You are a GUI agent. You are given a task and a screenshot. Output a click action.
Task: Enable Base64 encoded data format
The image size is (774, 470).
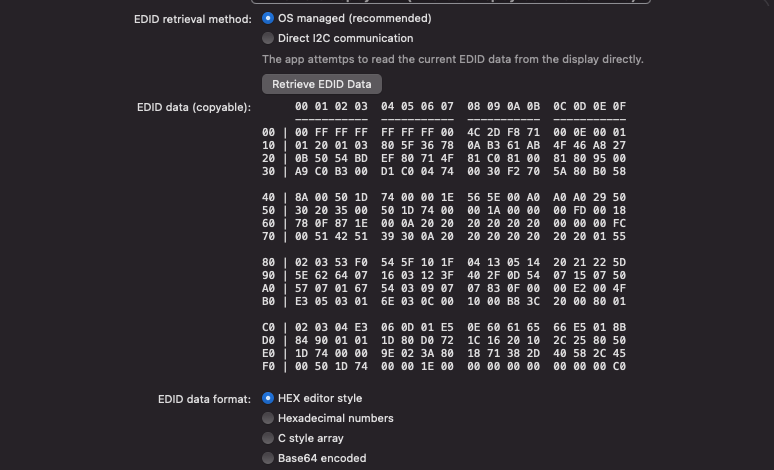tap(268, 458)
